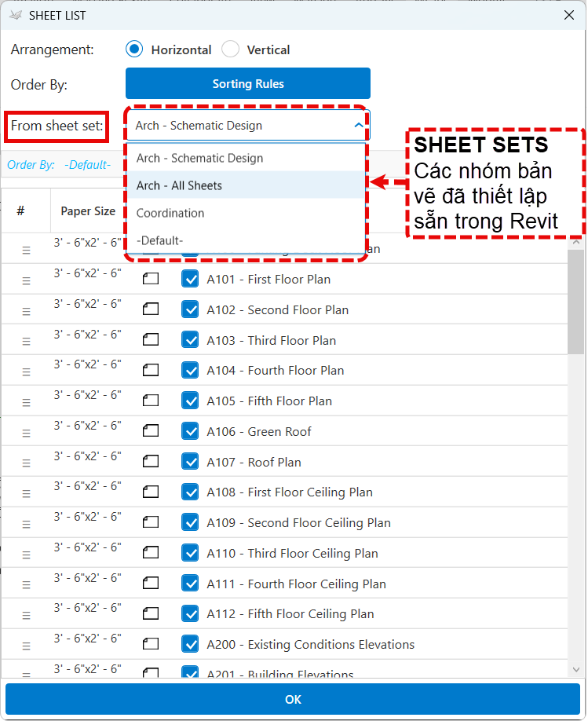This screenshot has width=588, height=721.
Task: Choose Arch - Schematic Design from dropdown list
Action: pos(246,158)
